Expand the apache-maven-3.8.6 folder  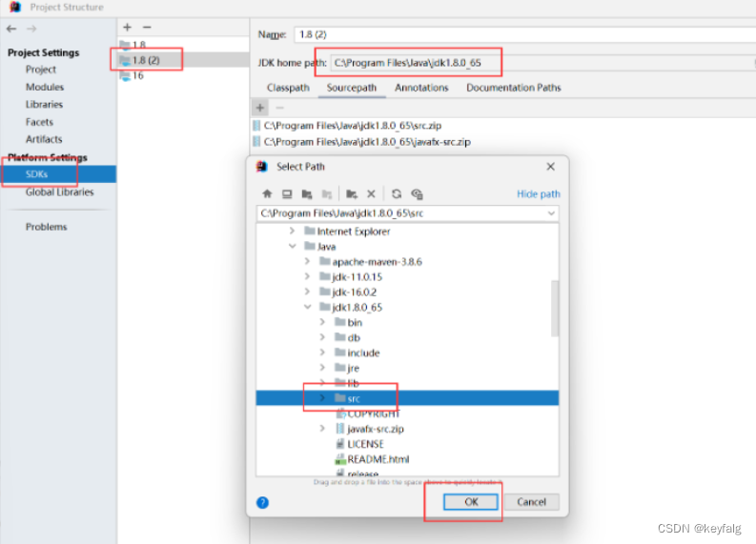click(307, 262)
